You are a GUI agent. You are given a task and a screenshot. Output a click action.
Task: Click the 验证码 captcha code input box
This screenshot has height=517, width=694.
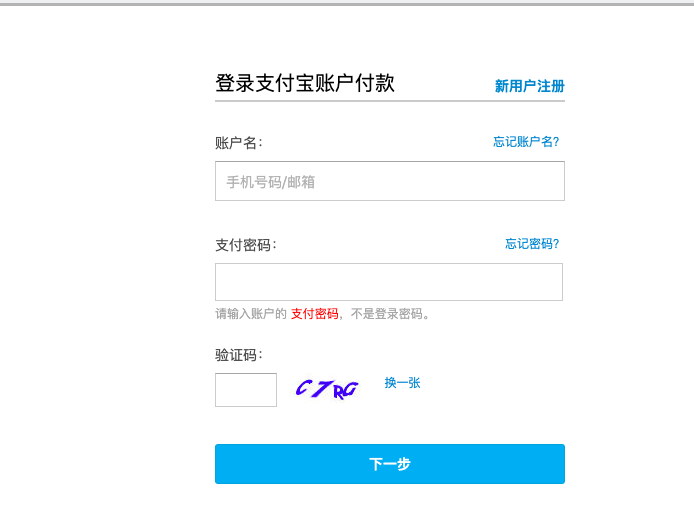pos(246,390)
